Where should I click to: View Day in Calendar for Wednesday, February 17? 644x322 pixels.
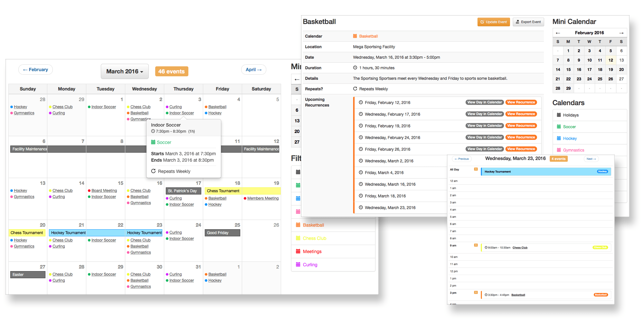coord(485,114)
